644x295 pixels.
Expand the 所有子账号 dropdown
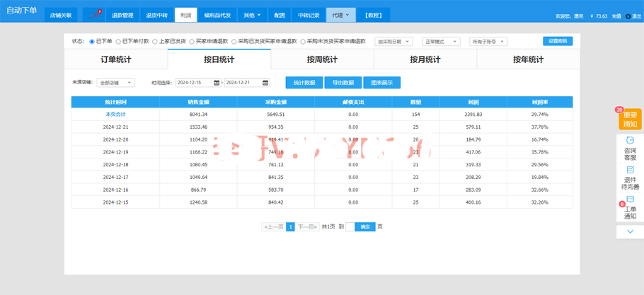(488, 42)
